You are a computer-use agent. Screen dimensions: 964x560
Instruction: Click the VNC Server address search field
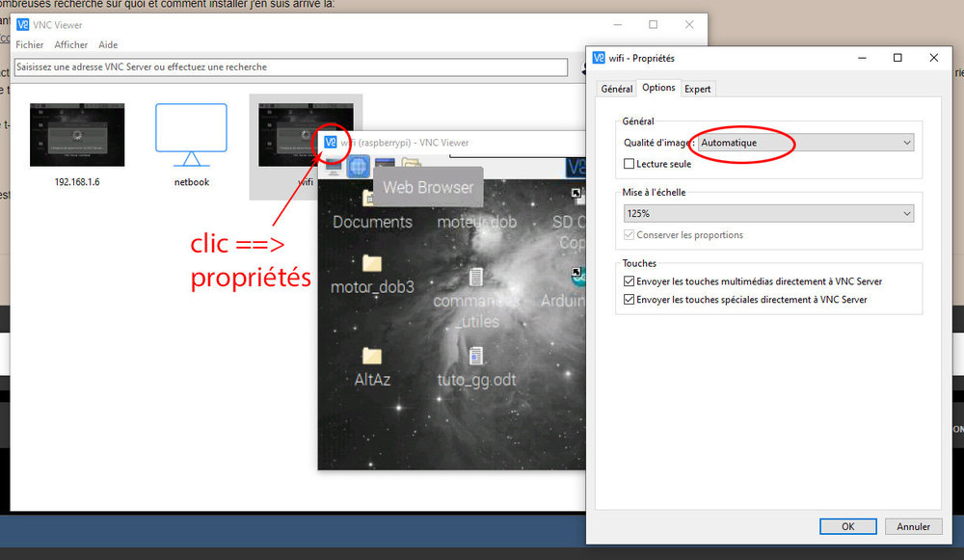point(291,67)
